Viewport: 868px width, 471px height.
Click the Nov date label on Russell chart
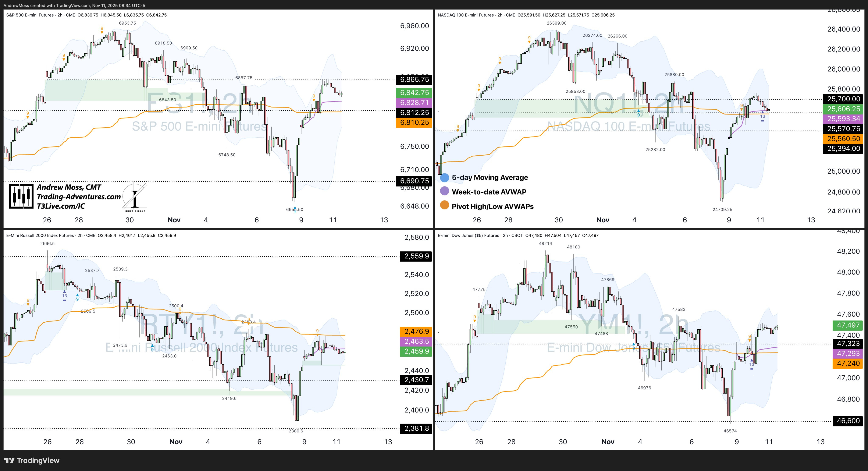coord(175,442)
